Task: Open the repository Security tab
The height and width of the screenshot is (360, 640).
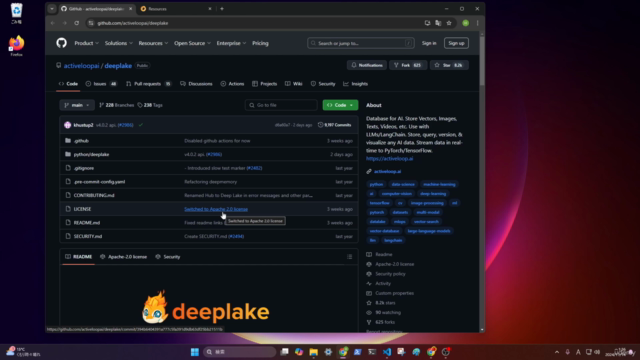Action: [x=323, y=84]
